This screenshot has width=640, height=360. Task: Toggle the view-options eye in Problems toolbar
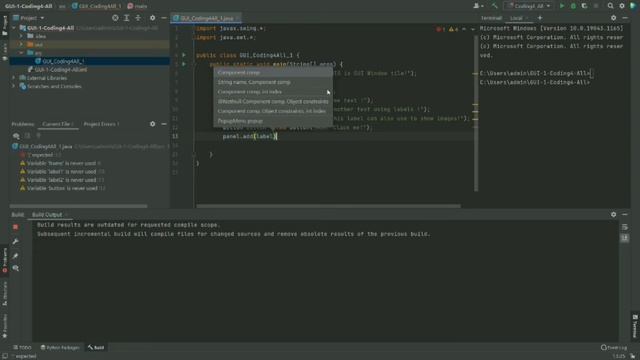point(16,136)
